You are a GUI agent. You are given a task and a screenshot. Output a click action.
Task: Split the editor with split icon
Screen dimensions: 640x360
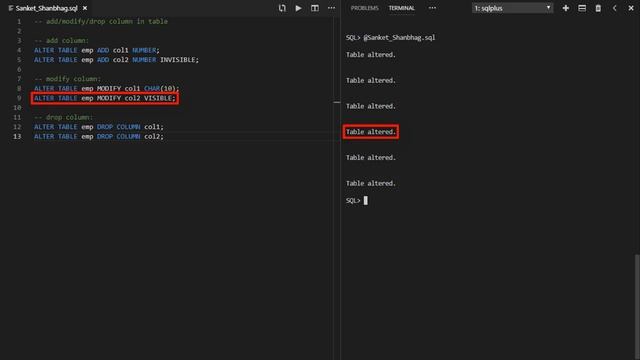pos(315,8)
